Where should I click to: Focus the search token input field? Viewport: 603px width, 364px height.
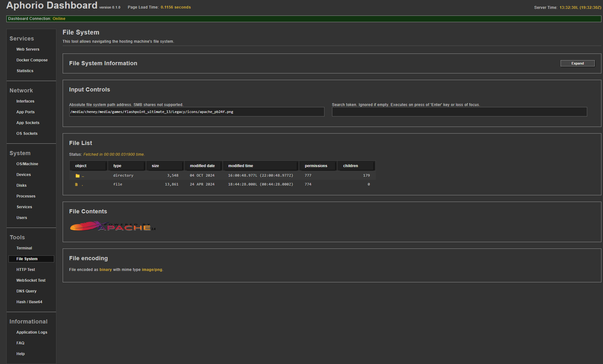point(459,112)
